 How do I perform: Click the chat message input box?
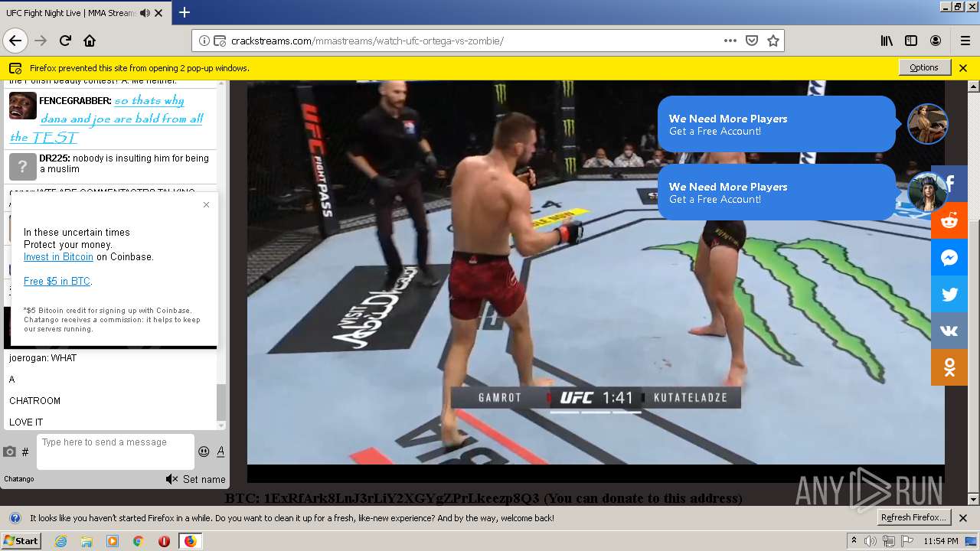tap(116, 452)
